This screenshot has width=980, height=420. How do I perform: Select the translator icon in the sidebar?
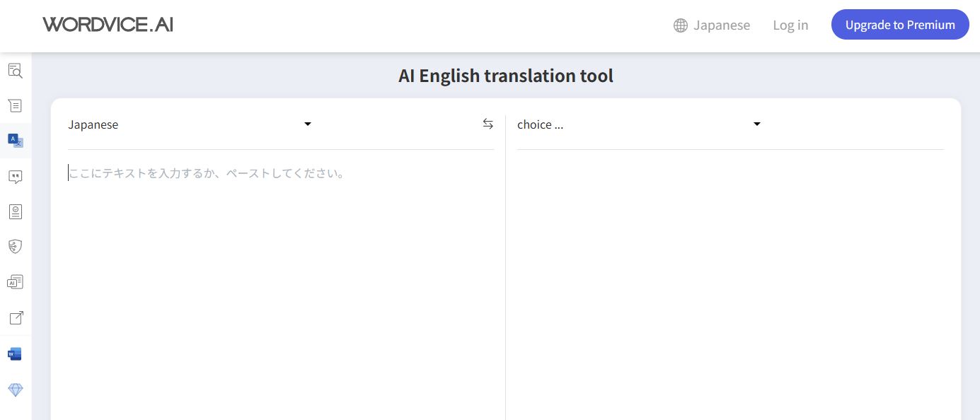coord(15,141)
